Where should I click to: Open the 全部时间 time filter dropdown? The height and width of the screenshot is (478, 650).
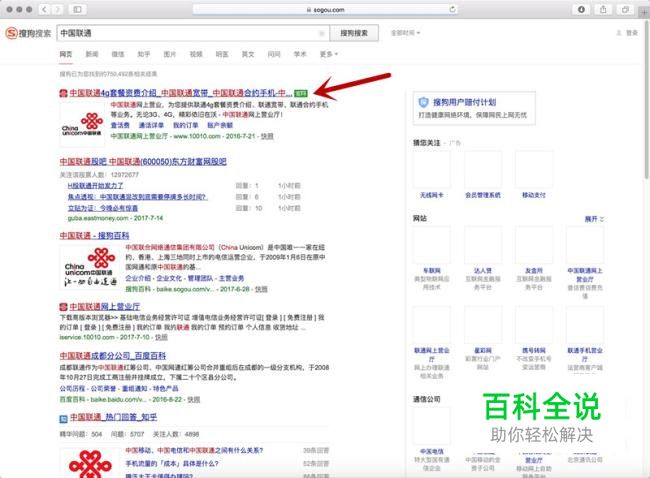(x=405, y=32)
